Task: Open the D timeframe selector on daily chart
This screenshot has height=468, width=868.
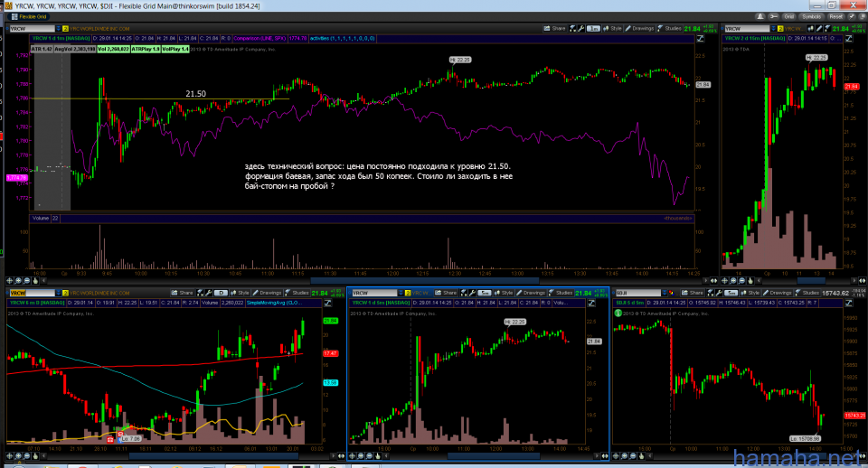Action: [x=220, y=293]
